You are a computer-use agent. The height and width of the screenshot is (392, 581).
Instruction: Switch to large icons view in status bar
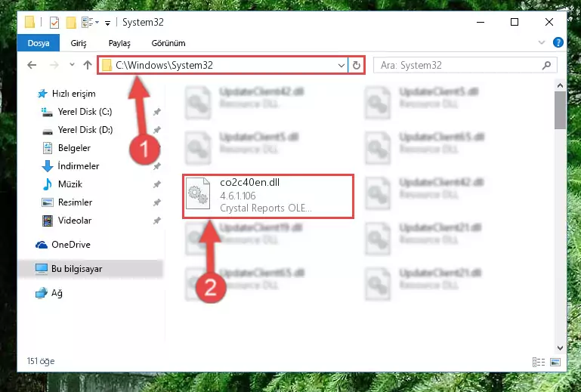555,362
